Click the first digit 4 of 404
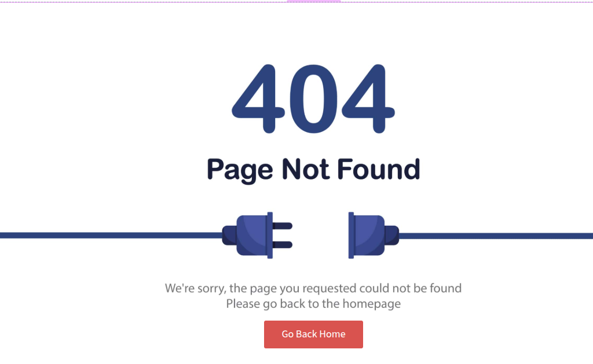 point(258,98)
